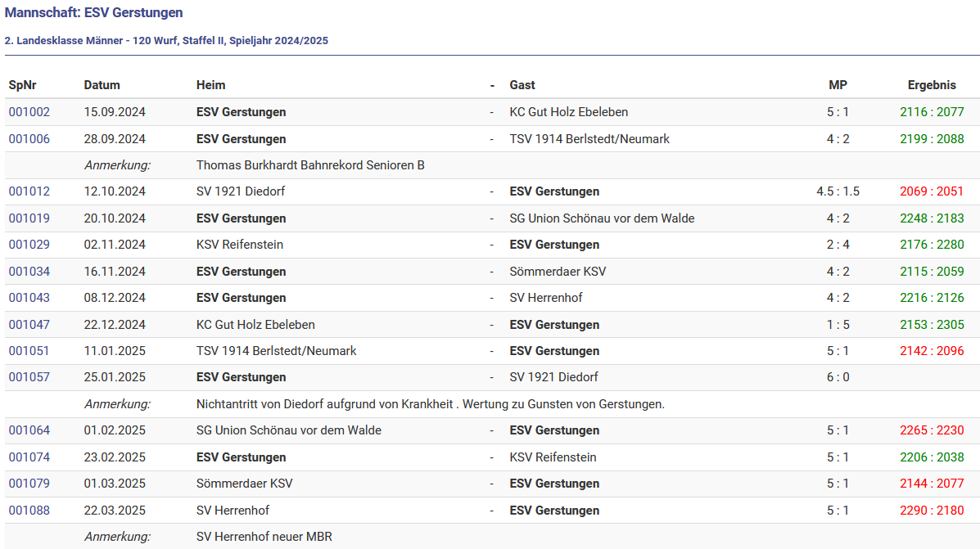Select the date 28.09.2024
The image size is (980, 549).
coord(115,139)
